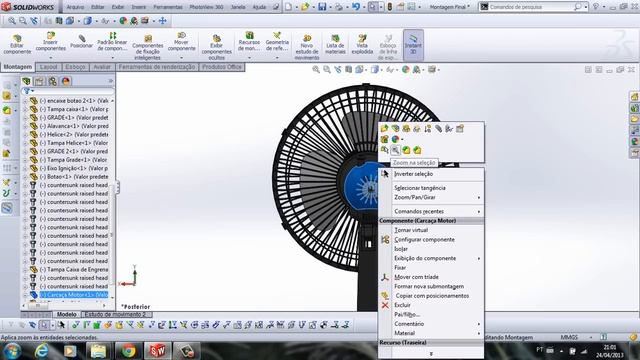This screenshot has width=640, height=360.
Task: Open Janela menu
Action: coord(238,7)
